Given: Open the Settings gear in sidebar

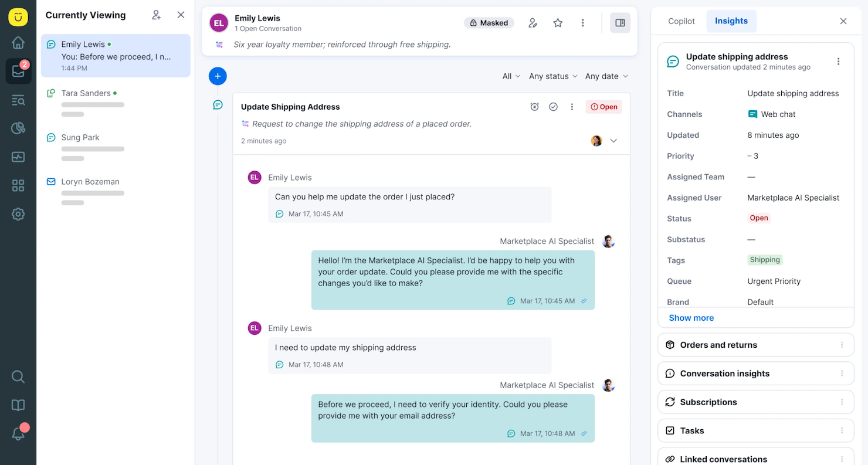Looking at the screenshot, I should pyautogui.click(x=18, y=214).
